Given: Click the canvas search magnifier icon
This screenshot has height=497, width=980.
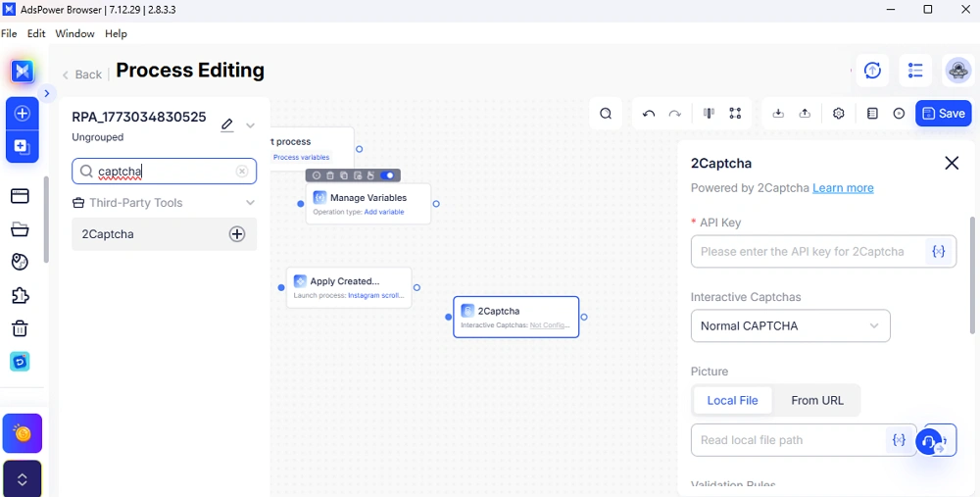Looking at the screenshot, I should pos(606,114).
